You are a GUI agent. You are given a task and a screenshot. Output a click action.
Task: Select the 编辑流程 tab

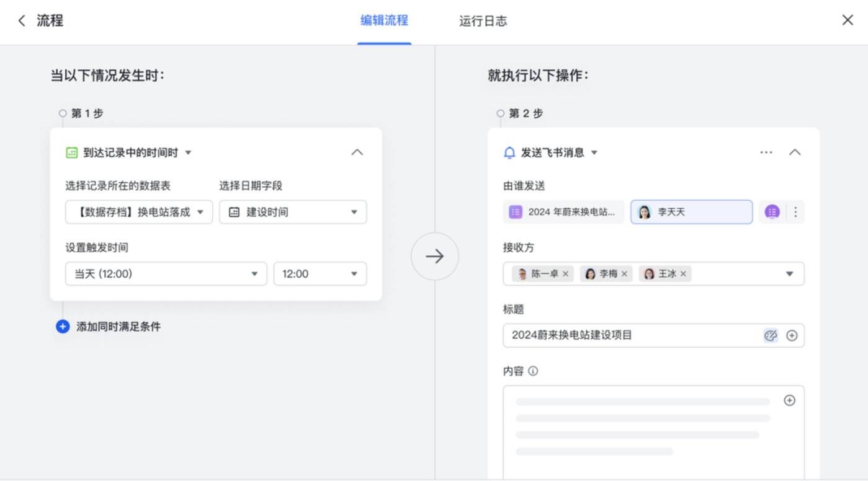384,20
